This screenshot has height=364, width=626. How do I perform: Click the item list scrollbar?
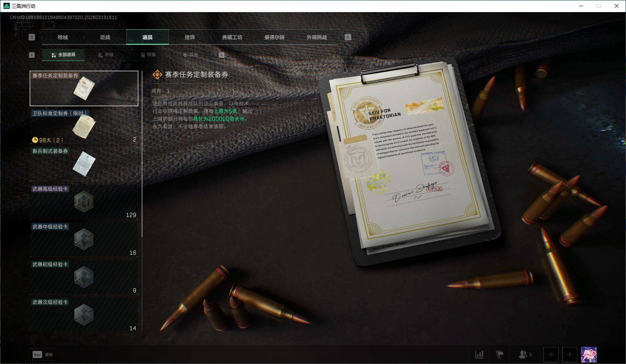pyautogui.click(x=142, y=154)
